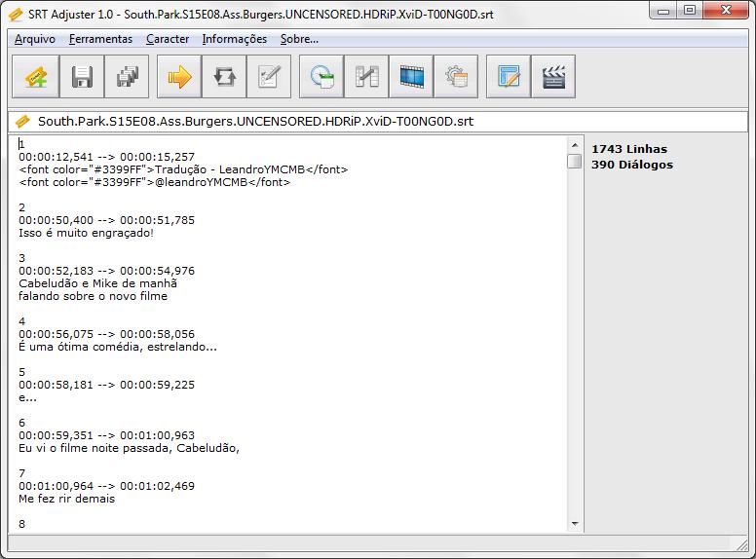Click the layout with pencil edit icon

pyautogui.click(x=509, y=77)
